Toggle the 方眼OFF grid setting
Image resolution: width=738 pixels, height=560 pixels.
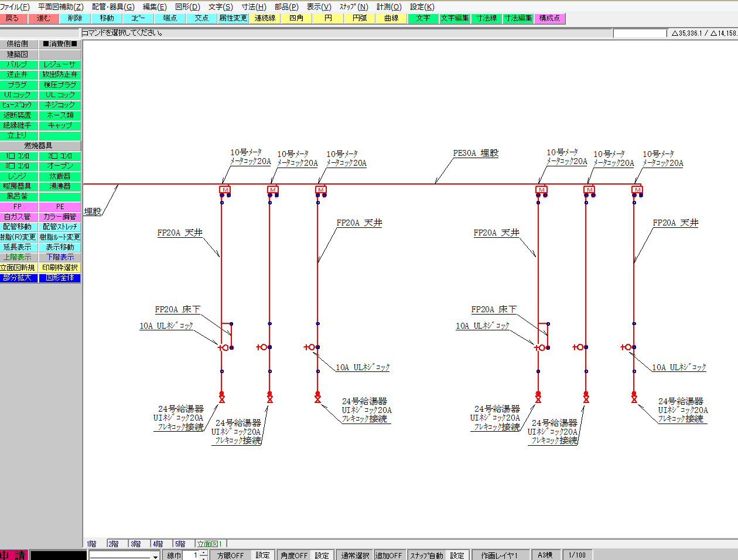click(x=230, y=555)
